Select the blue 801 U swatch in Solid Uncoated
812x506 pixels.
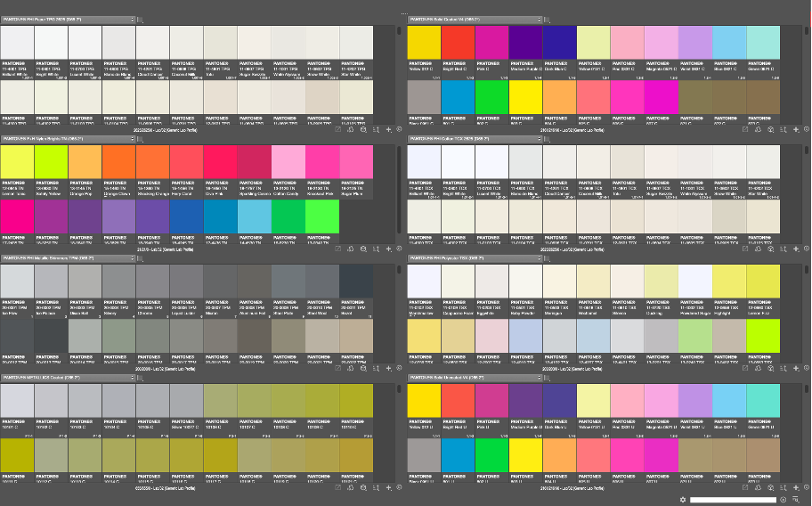458,455
